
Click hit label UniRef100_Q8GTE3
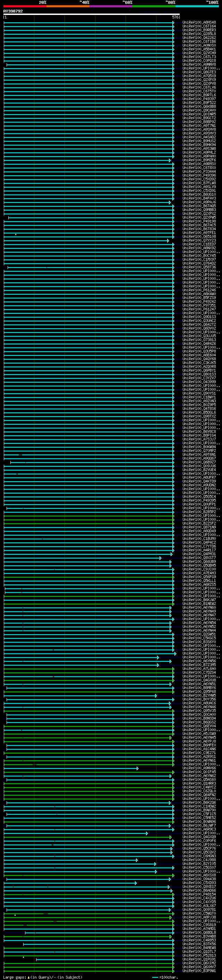199,72
